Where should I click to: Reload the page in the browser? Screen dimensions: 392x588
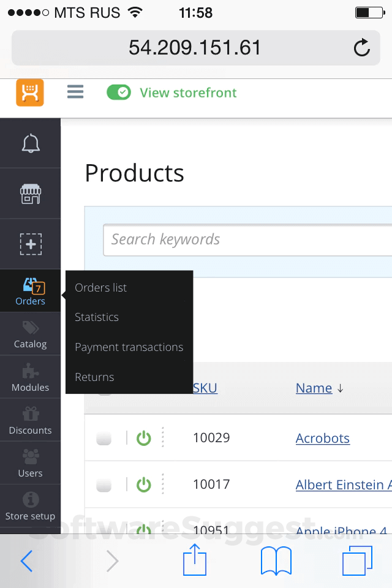click(x=362, y=48)
